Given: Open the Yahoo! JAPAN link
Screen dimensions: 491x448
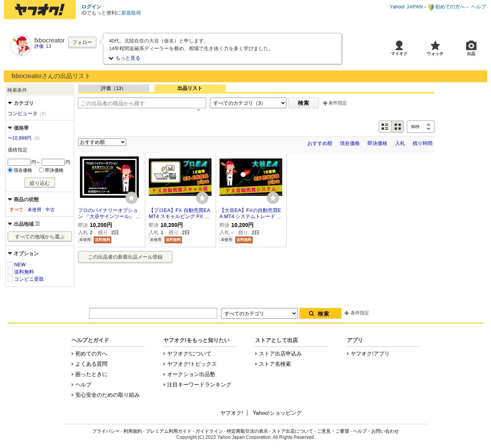Looking at the screenshot, I should [x=406, y=7].
